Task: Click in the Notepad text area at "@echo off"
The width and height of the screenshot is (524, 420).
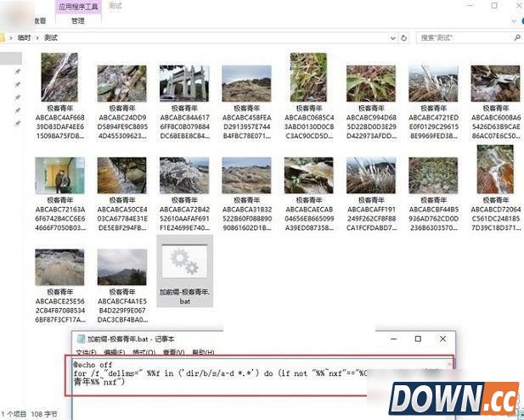Action: pos(93,365)
